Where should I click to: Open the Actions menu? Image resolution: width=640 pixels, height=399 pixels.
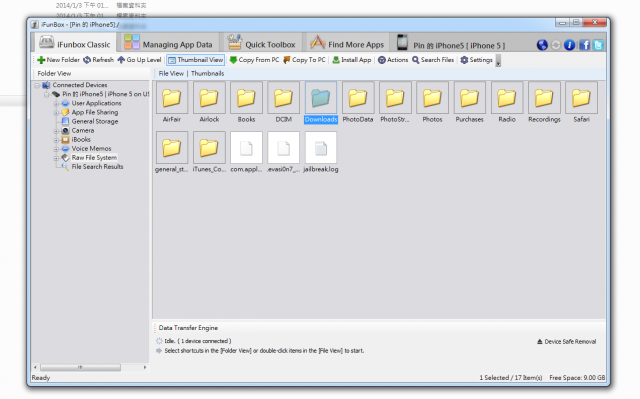(393, 60)
